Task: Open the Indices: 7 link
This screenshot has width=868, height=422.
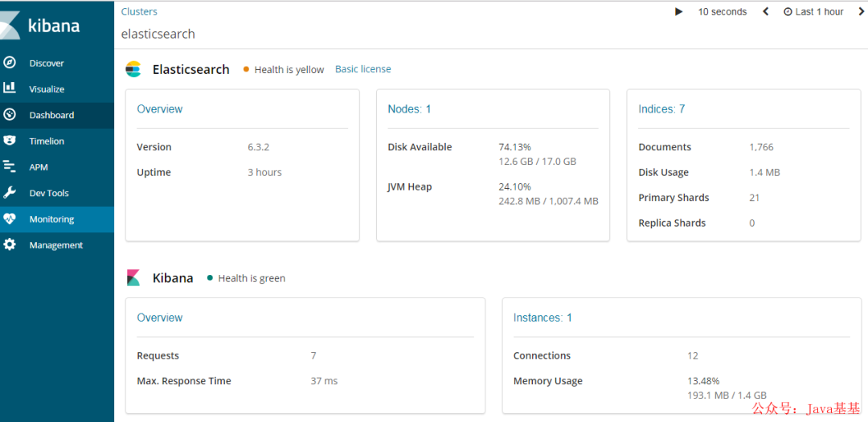Action: pos(661,109)
